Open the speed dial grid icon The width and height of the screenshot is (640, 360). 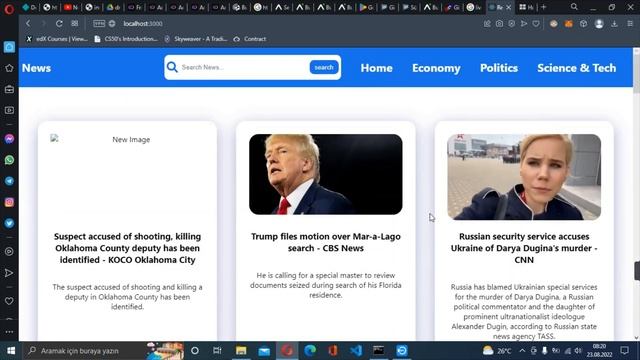click(x=75, y=24)
